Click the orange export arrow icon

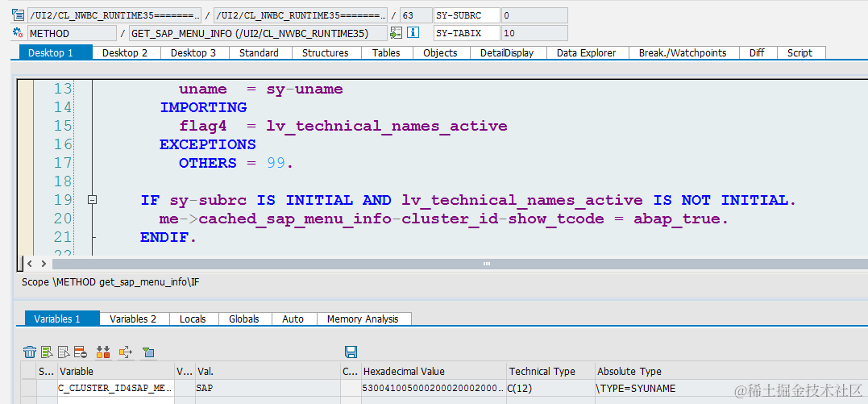tap(126, 352)
